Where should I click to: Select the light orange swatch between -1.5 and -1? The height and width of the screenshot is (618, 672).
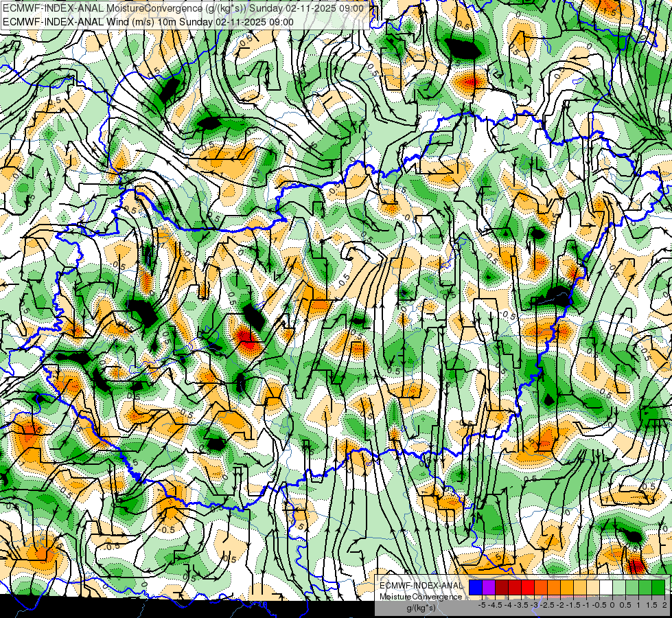point(580,587)
